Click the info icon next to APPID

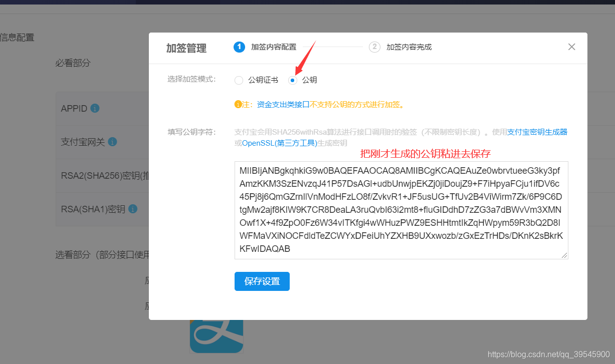[95, 108]
